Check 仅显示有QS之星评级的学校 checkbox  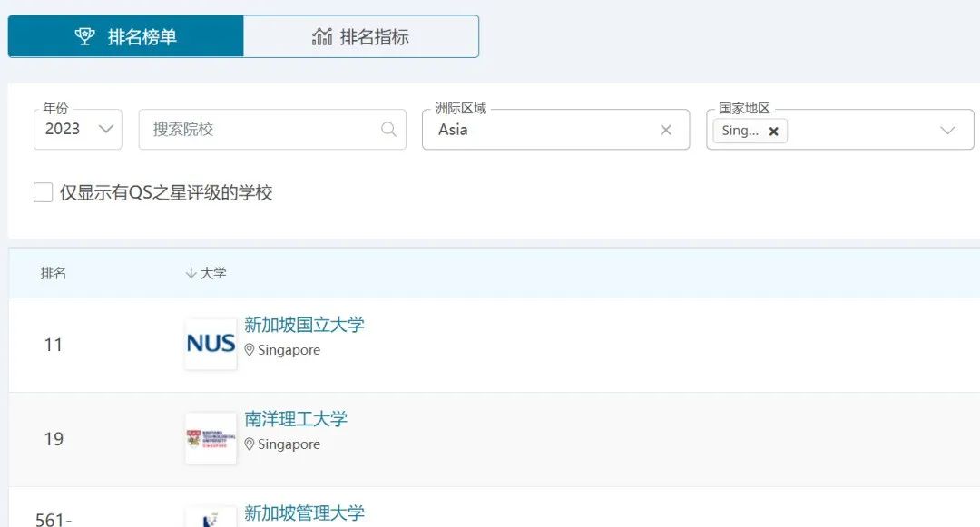click(x=44, y=192)
